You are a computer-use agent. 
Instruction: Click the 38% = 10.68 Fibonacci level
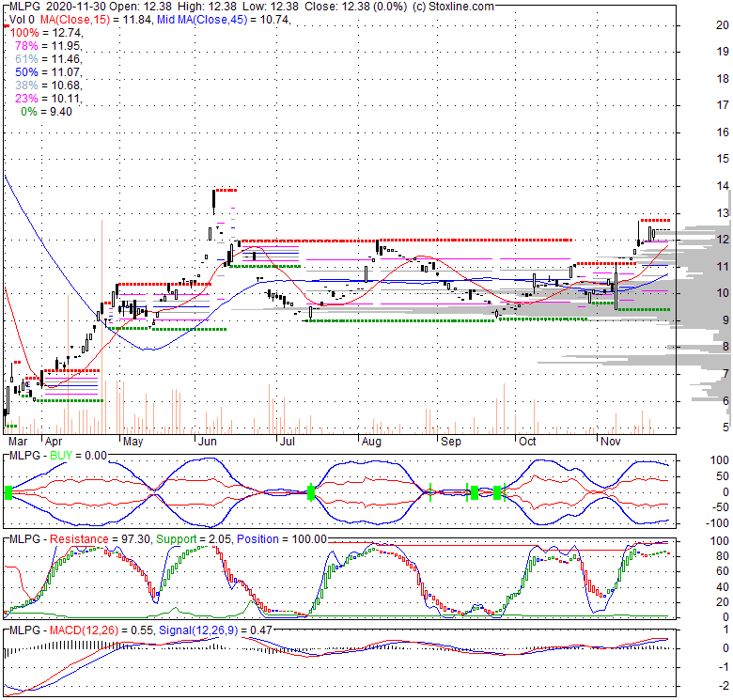click(49, 86)
